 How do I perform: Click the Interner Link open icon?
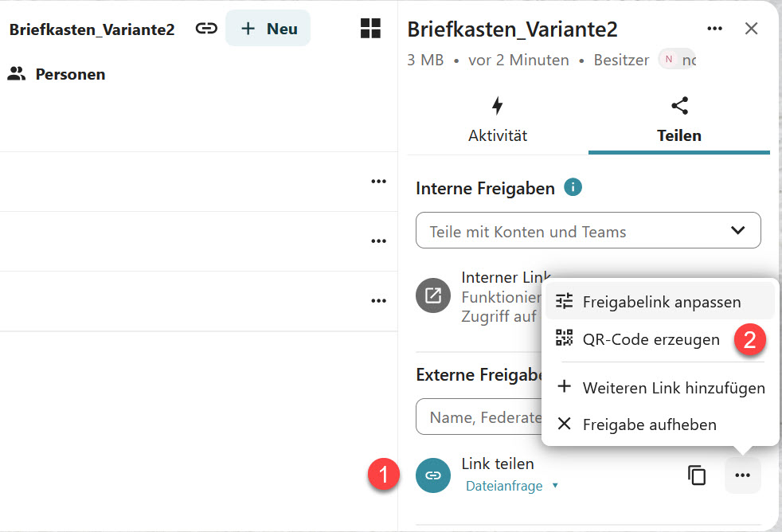pyautogui.click(x=432, y=296)
